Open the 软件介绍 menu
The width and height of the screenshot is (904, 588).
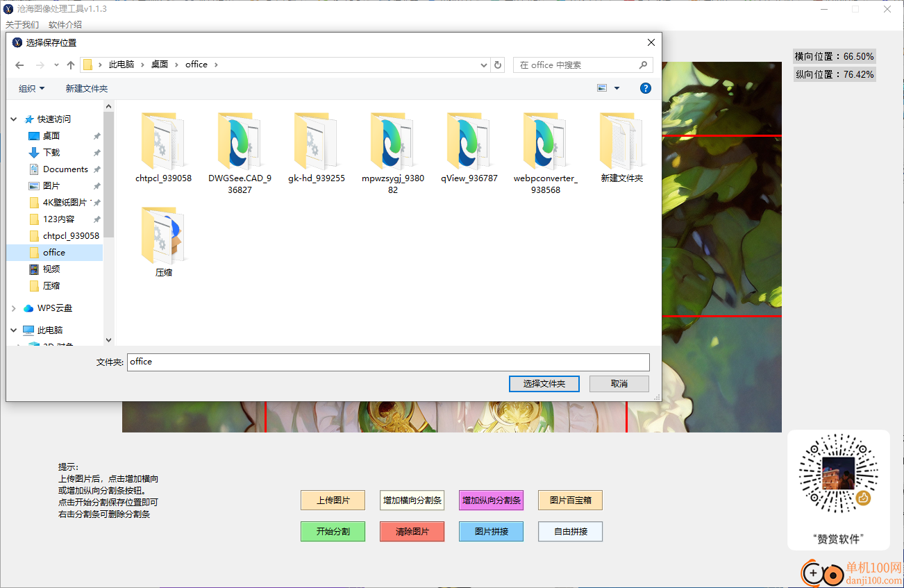coord(65,24)
